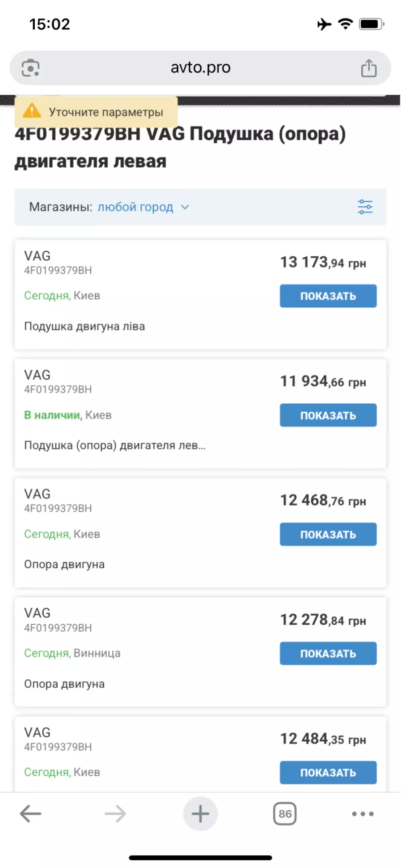The image size is (401, 868).
Task: Open the filter settings sliders icon
Action: coord(365,206)
